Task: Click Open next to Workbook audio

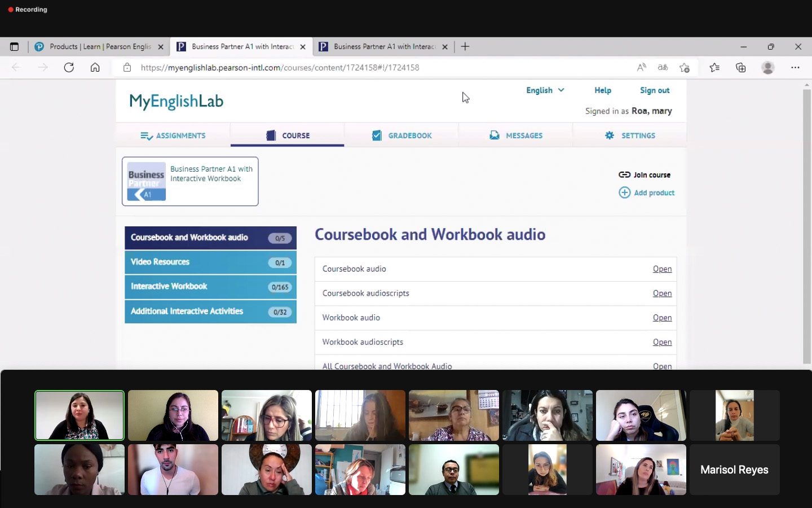Action: click(662, 318)
